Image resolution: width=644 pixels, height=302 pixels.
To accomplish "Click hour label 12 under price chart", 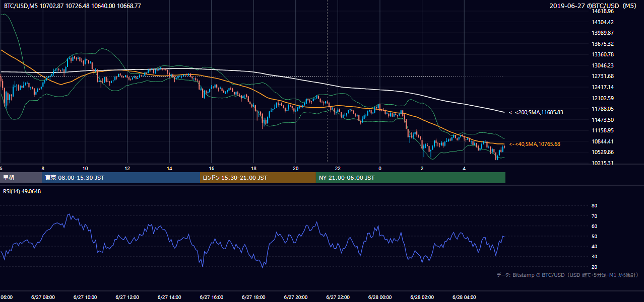I will click(x=127, y=169).
